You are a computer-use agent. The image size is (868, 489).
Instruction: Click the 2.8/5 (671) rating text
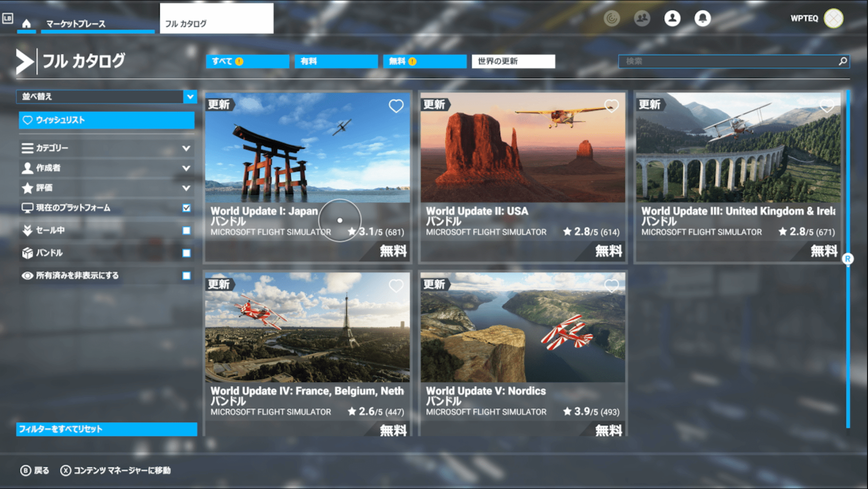pyautogui.click(x=807, y=232)
